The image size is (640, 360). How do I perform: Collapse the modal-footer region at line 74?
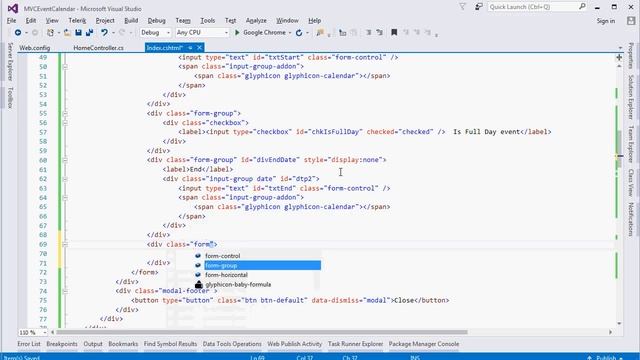pos(65,291)
